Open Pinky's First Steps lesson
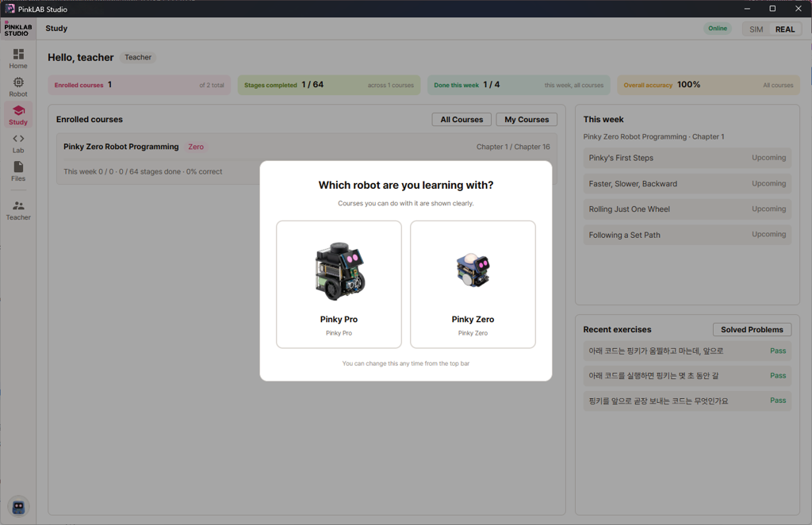The height and width of the screenshot is (525, 812). [688, 158]
